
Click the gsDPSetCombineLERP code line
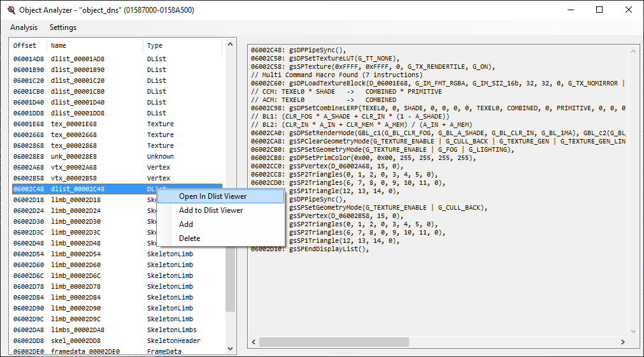[x=438, y=108]
